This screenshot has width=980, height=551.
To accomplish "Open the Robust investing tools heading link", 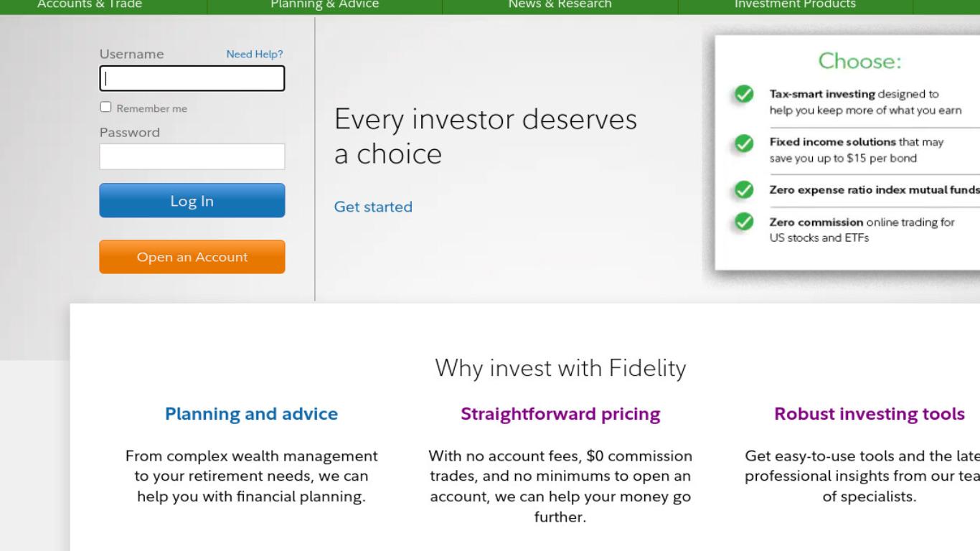I will pyautogui.click(x=870, y=414).
